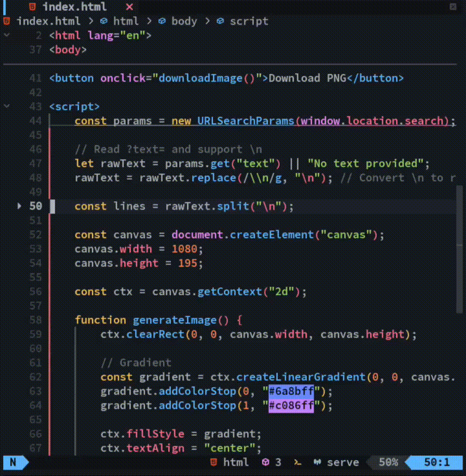Select the index.html tab
Viewport: 466px width, 476px height.
tap(74, 7)
